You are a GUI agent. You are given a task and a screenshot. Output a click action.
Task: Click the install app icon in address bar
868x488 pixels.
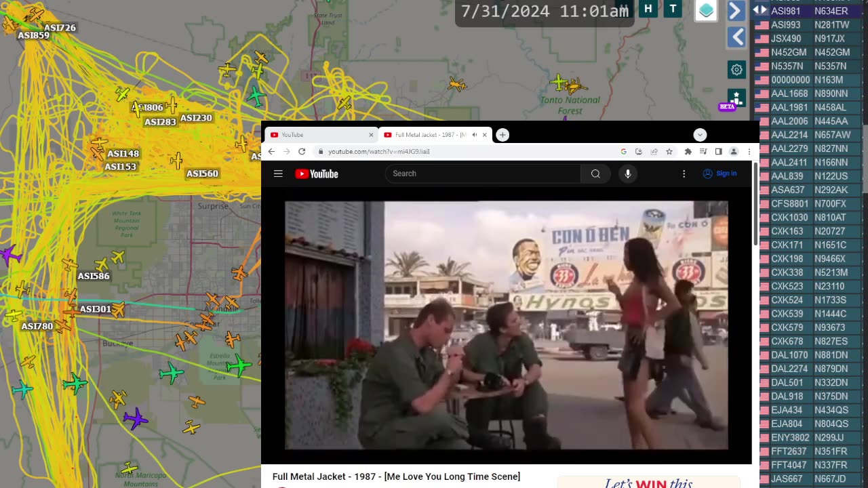click(x=639, y=152)
